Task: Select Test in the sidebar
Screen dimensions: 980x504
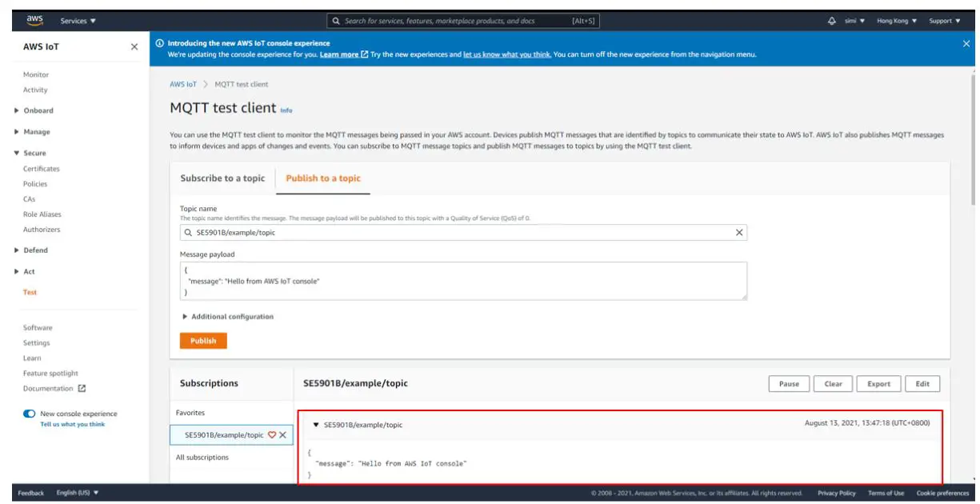Action: 30,292
